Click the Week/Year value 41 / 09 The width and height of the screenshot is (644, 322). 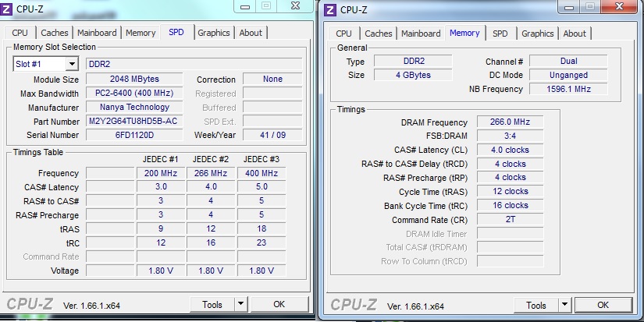[x=272, y=135]
